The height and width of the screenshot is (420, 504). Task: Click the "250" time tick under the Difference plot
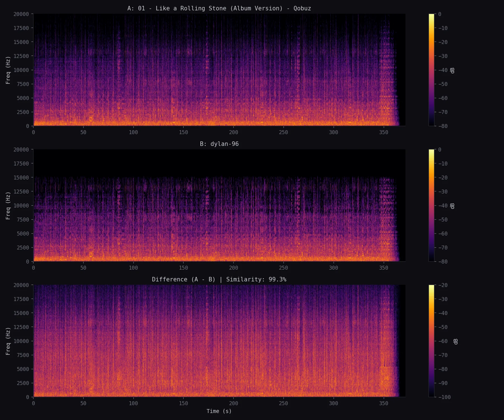click(x=283, y=403)
